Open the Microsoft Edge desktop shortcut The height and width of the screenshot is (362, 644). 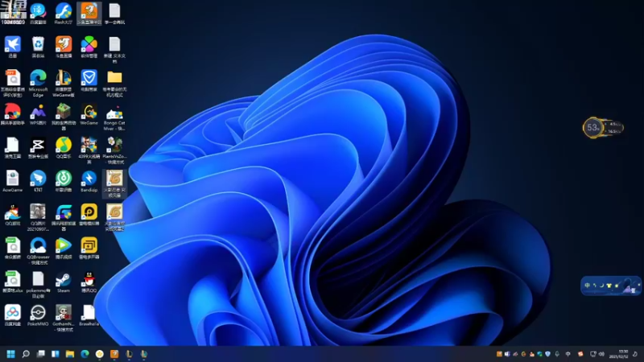tap(38, 83)
